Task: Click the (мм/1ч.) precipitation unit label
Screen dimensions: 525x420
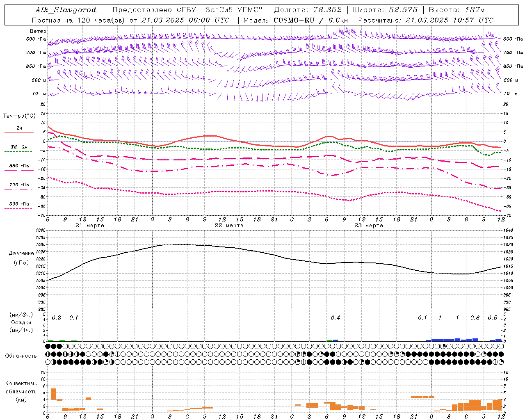Action: [22, 330]
